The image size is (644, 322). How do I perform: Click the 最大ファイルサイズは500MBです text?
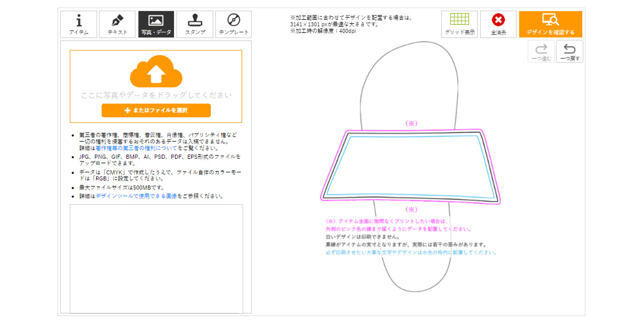click(x=122, y=187)
